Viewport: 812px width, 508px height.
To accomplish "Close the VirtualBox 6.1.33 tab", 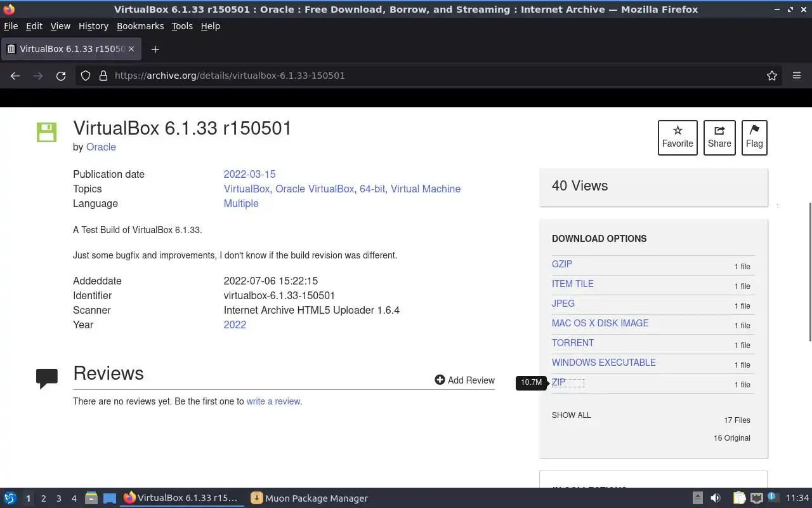I will (x=131, y=49).
